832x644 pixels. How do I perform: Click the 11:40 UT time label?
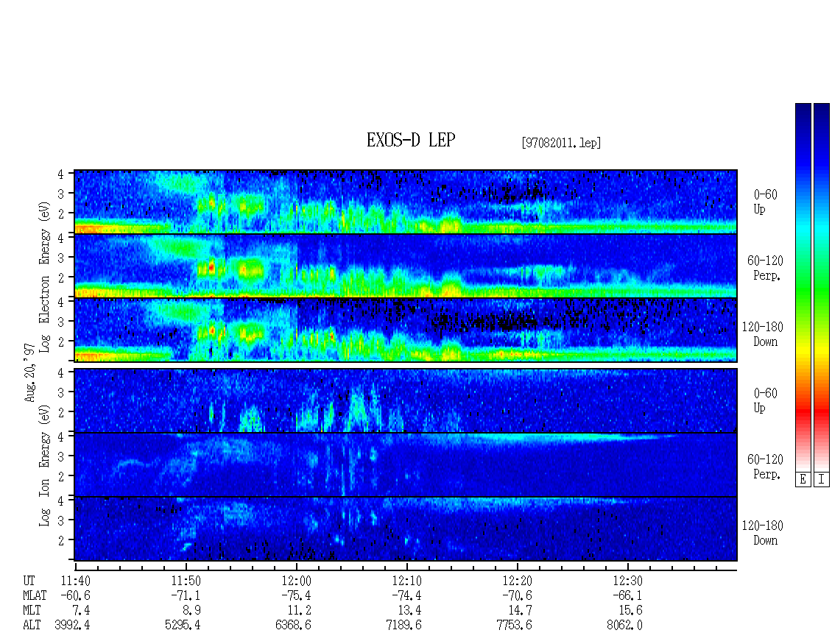coord(75,581)
